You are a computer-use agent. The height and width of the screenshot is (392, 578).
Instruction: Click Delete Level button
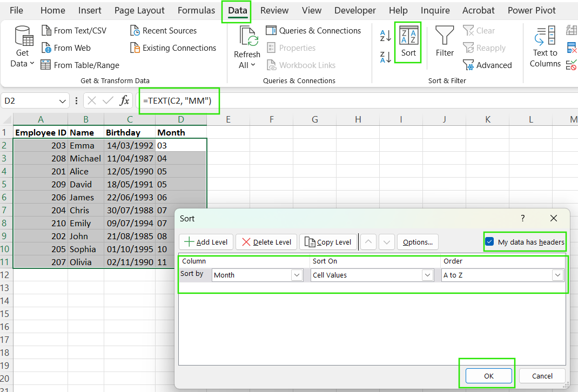pyautogui.click(x=266, y=242)
